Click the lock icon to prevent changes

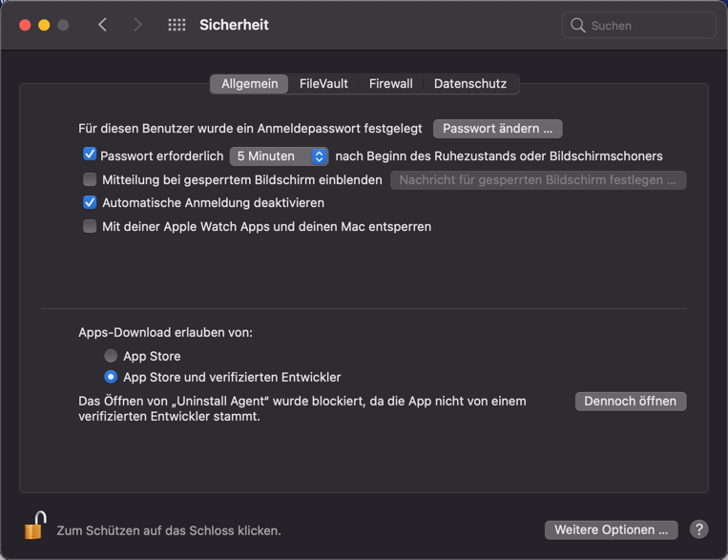tap(35, 526)
